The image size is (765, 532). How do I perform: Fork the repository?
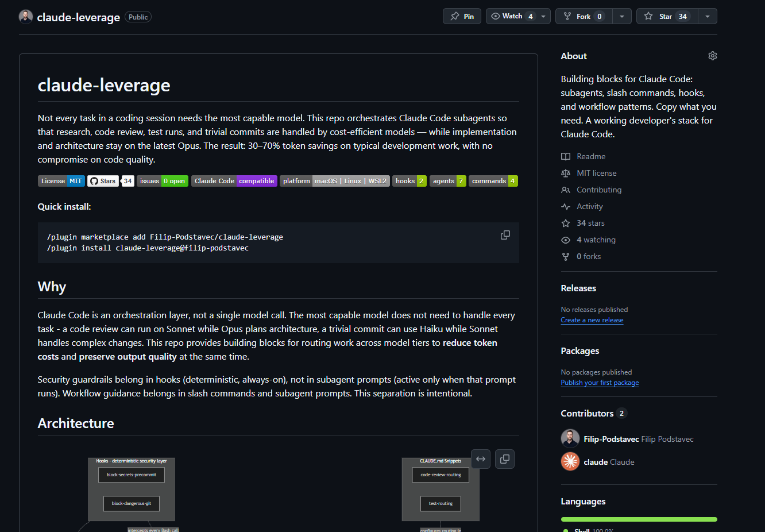click(x=584, y=16)
